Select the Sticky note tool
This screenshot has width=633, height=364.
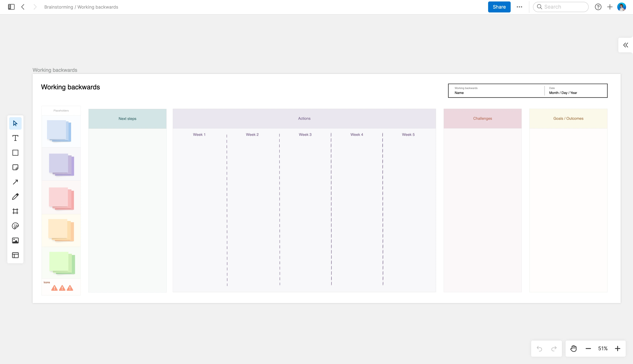(15, 167)
